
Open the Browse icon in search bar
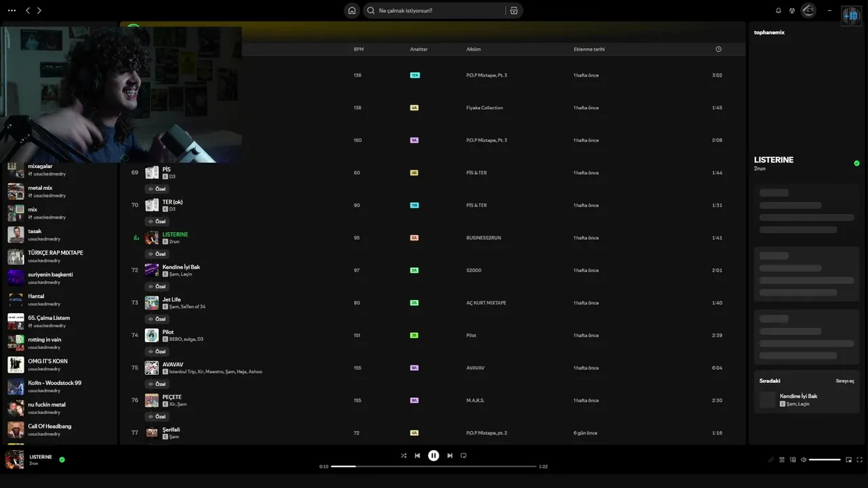point(514,10)
